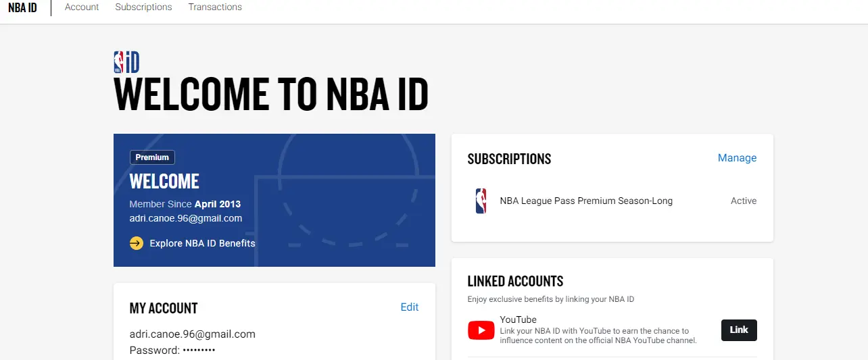868x360 pixels.
Task: Link the YouTube account
Action: coord(739,330)
